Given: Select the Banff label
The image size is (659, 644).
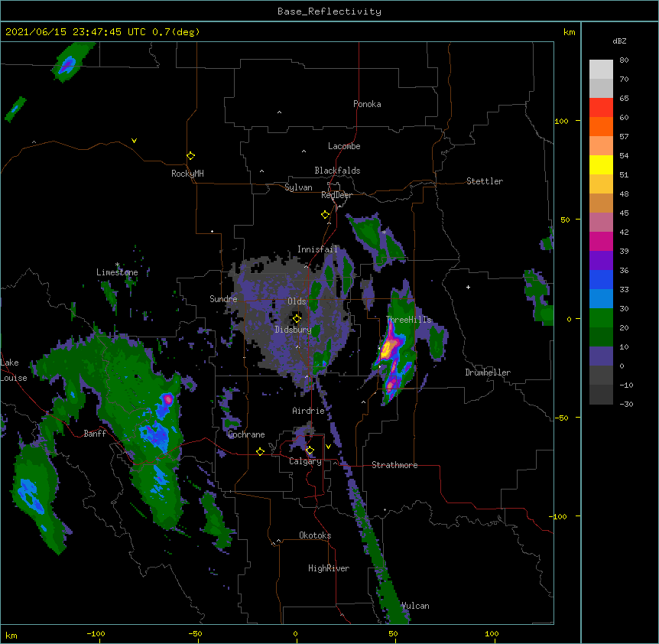Looking at the screenshot, I should [95, 434].
